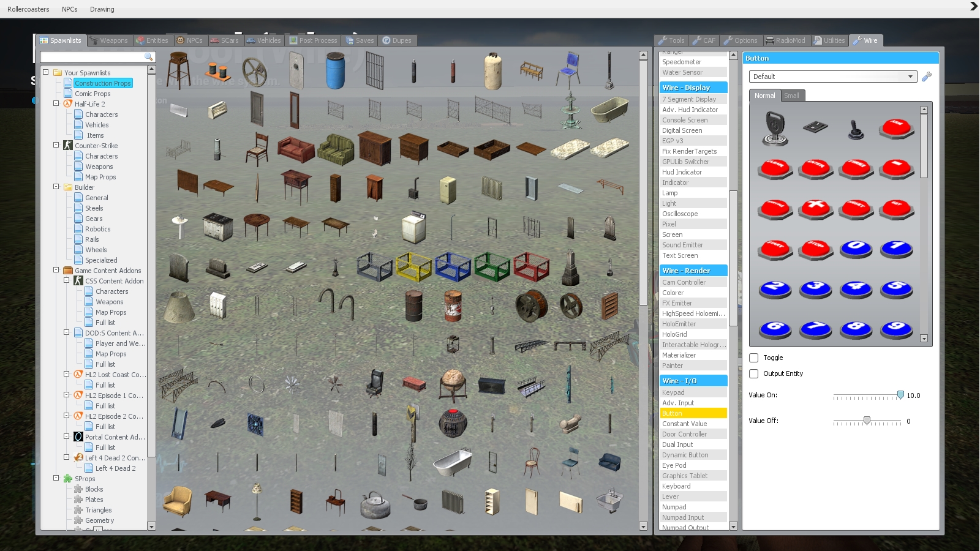Collapse the CSS Content Addon node
Screen dimensions: 980x551
pyautogui.click(x=67, y=280)
